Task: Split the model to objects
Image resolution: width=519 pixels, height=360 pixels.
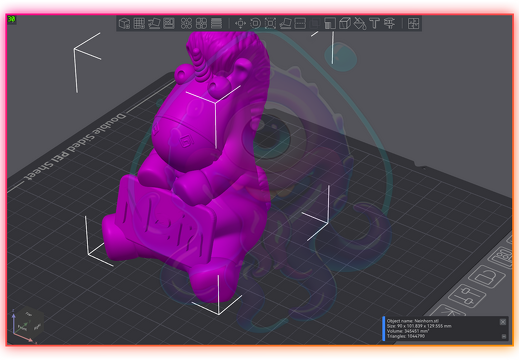Action: (x=186, y=24)
